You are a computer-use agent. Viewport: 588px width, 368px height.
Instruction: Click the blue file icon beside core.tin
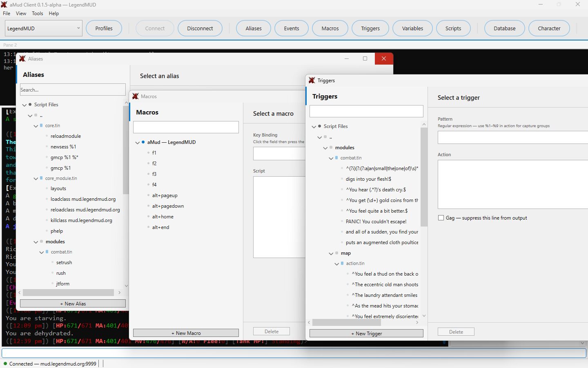click(41, 126)
